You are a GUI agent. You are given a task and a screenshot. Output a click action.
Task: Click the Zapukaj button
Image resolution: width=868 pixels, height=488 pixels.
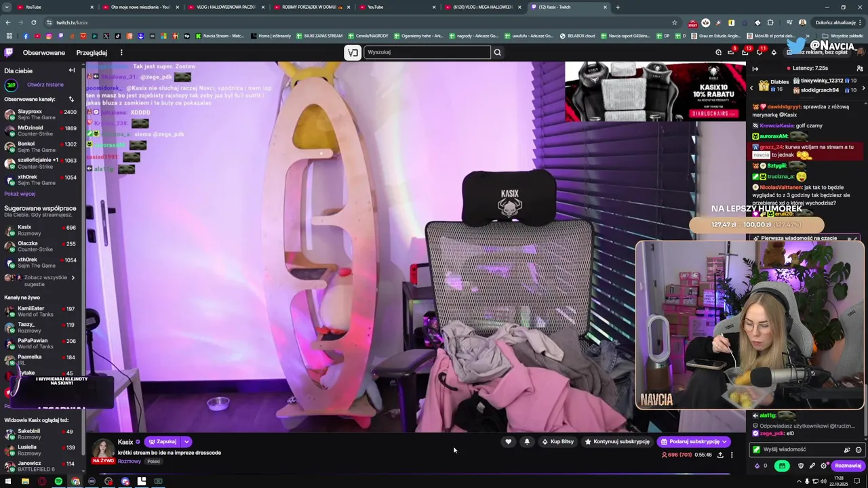pyautogui.click(x=163, y=442)
